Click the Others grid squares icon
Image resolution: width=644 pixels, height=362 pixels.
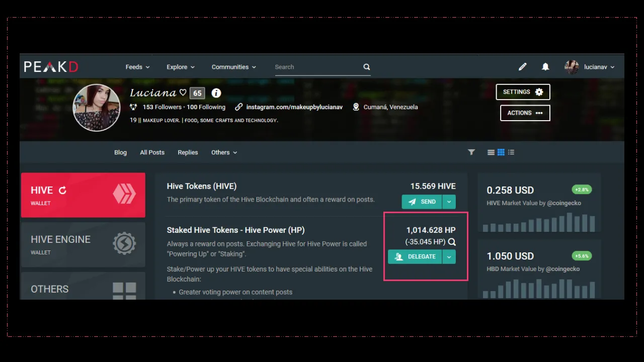(x=124, y=291)
